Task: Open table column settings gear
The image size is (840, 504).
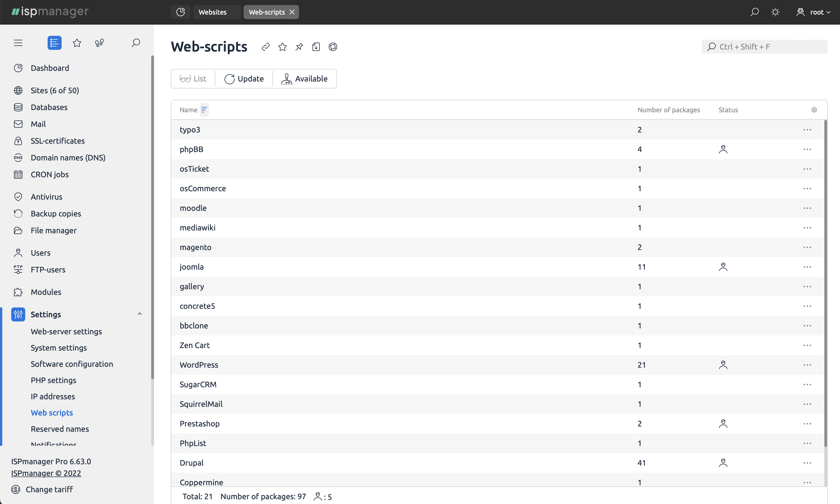Action: point(814,110)
